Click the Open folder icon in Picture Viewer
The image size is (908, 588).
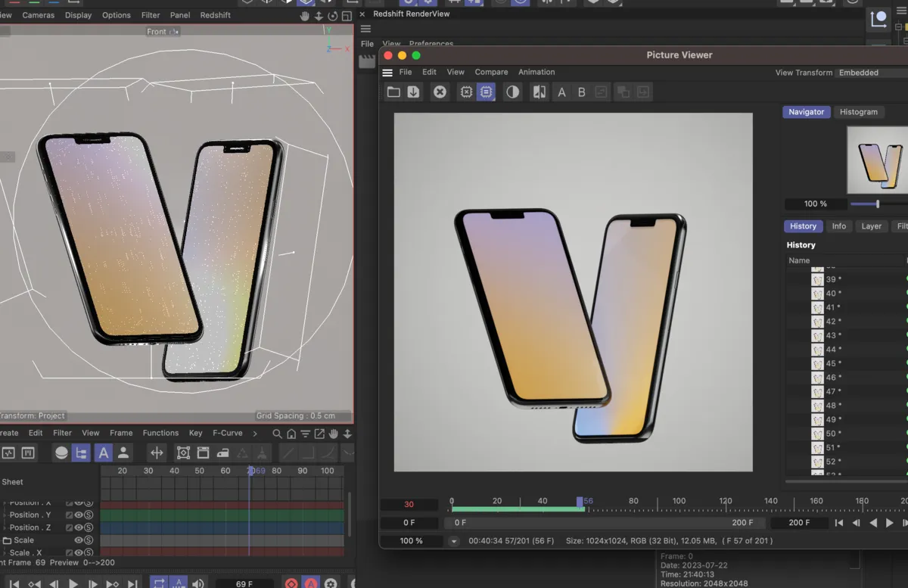pos(393,92)
